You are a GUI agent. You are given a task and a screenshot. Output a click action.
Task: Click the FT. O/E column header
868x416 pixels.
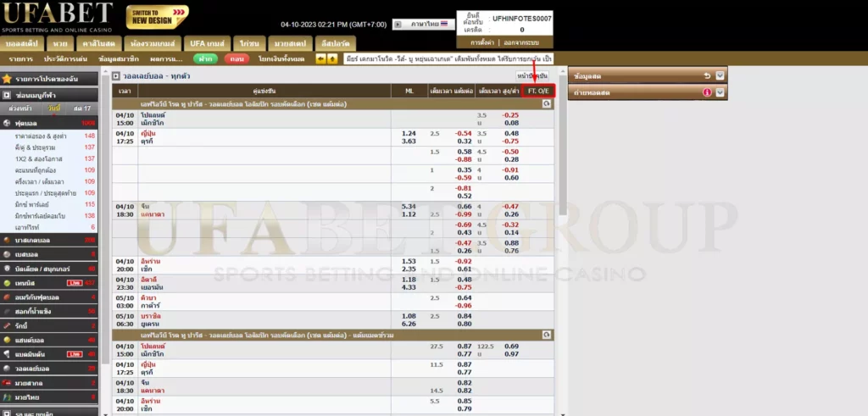pos(538,90)
